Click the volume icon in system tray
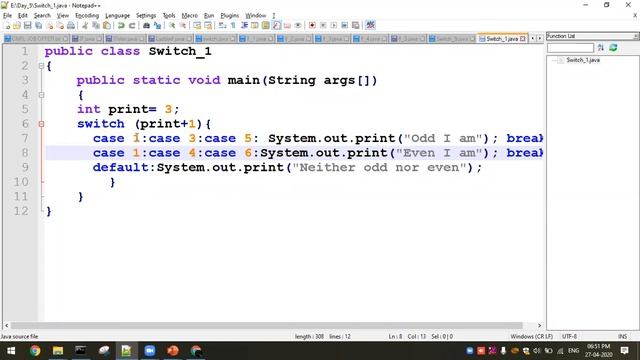This screenshot has height=360, width=640. [x=537, y=351]
